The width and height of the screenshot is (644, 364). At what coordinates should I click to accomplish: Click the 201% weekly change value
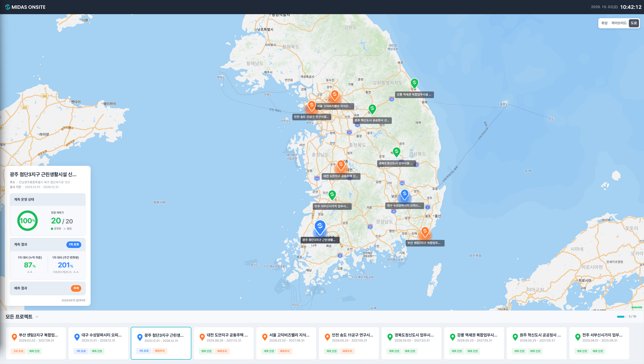click(x=65, y=265)
